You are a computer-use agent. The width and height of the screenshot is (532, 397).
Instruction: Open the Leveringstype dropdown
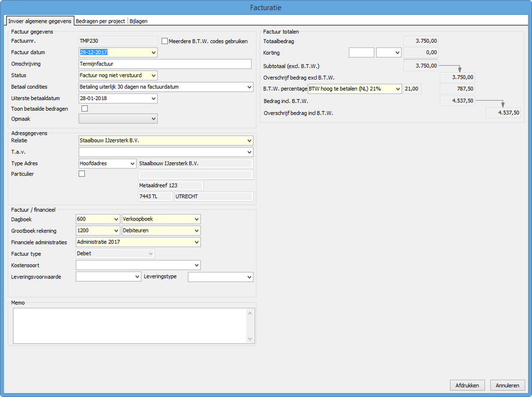point(249,277)
